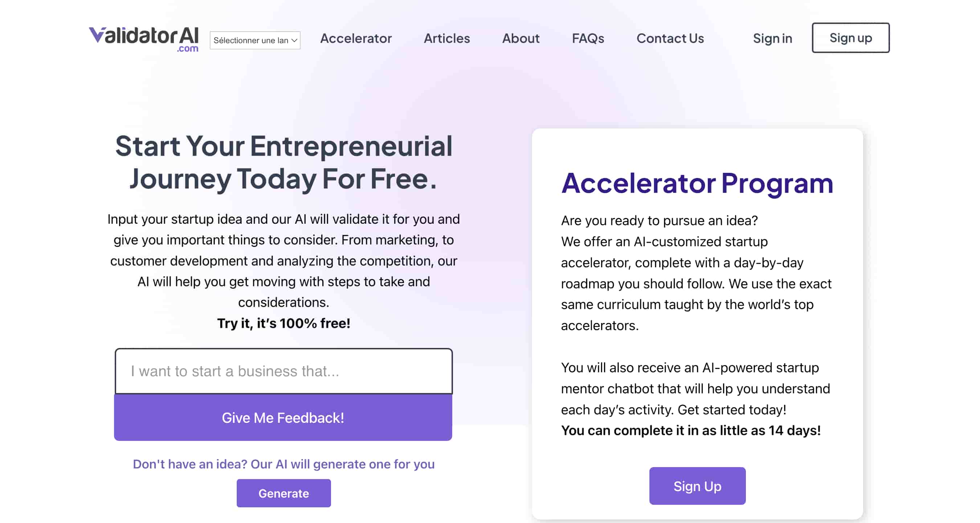
Task: Open the About page
Action: [x=520, y=38]
